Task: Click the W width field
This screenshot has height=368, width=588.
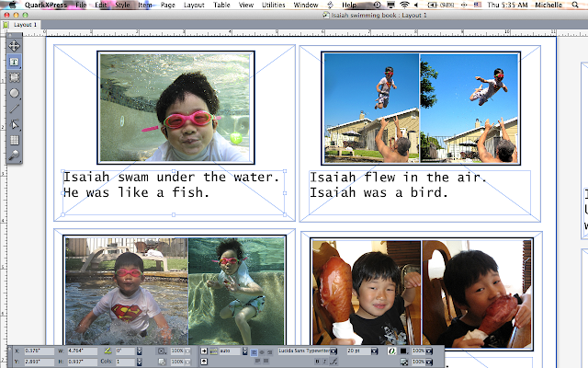Action: point(83,351)
